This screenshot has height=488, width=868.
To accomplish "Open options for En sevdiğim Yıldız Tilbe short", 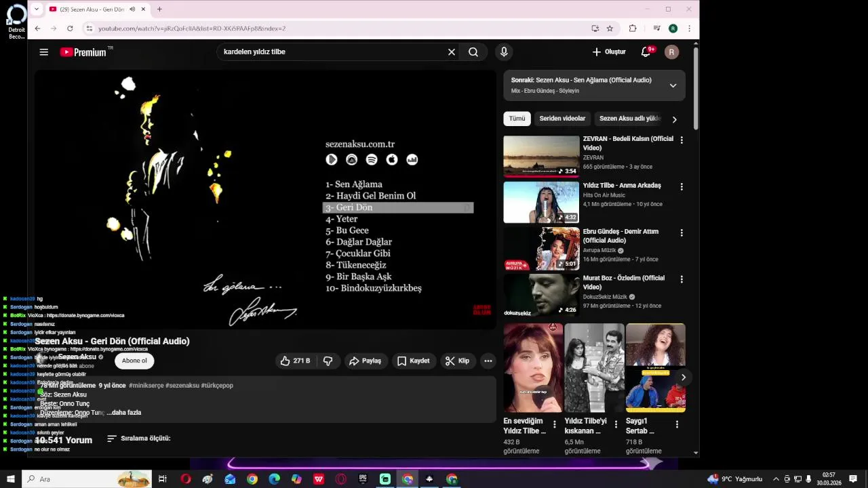I will 555,424.
